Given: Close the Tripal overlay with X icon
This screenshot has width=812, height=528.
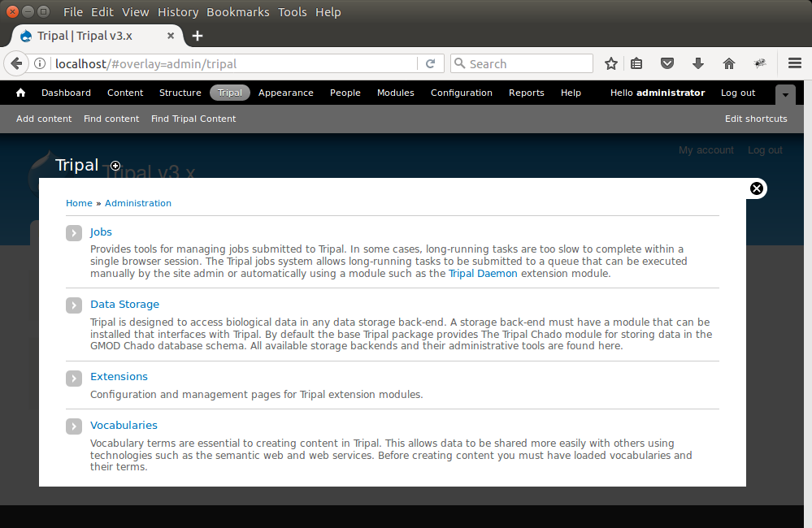Looking at the screenshot, I should tap(757, 188).
